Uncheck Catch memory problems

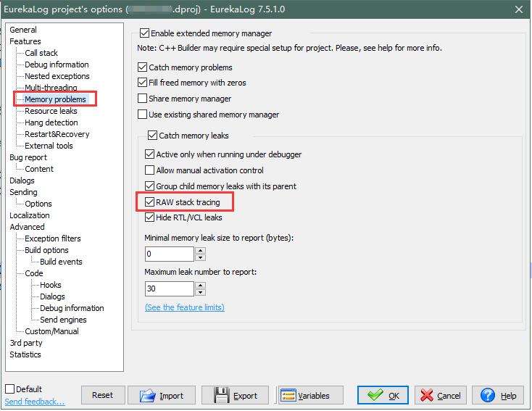coord(143,67)
